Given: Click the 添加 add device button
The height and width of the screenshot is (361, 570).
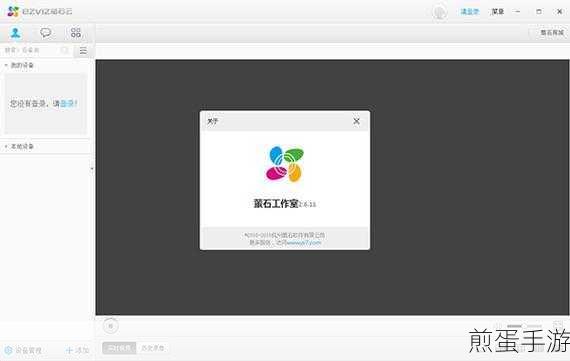Looking at the screenshot, I should point(77,350).
